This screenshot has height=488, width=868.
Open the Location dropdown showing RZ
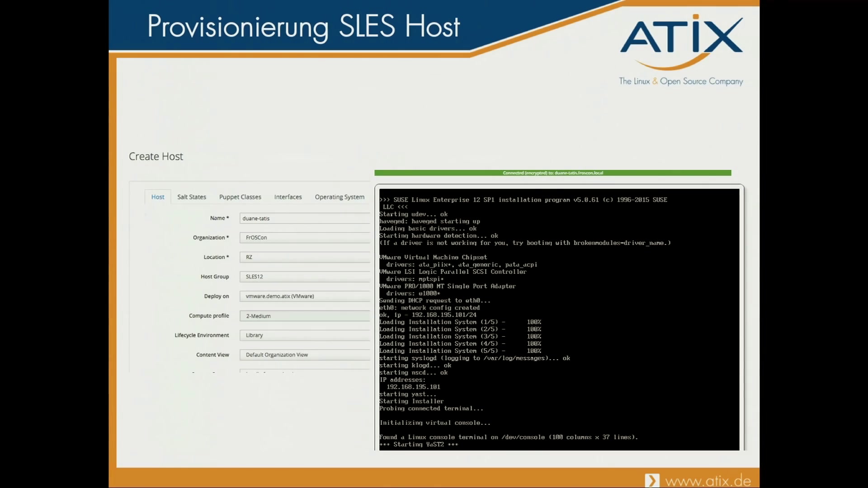[x=305, y=257]
